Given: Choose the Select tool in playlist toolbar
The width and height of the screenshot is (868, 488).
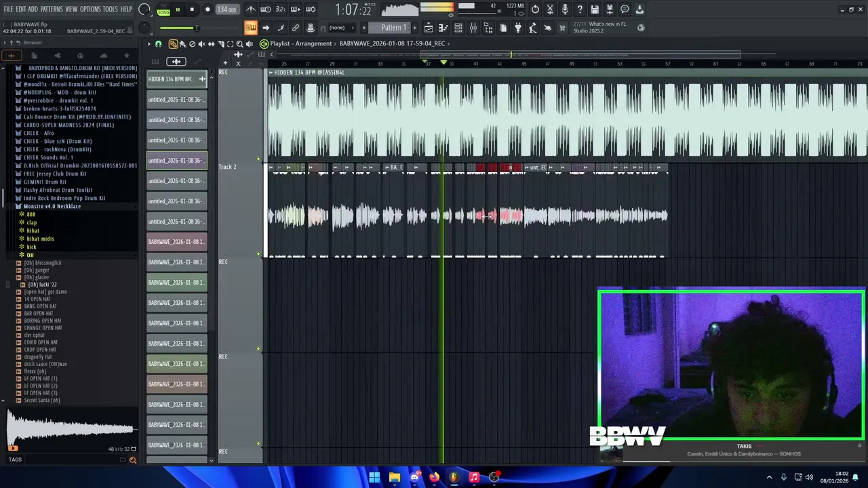Looking at the screenshot, I should pyautogui.click(x=231, y=43).
